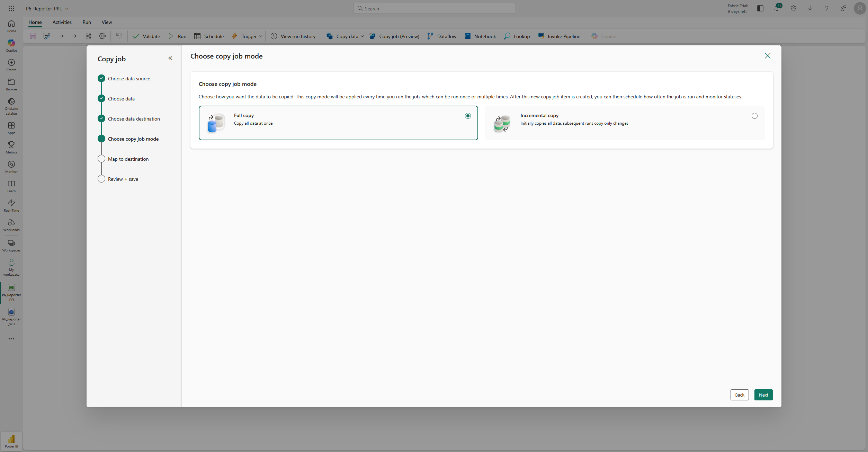The width and height of the screenshot is (868, 452).
Task: Click the Back button
Action: pyautogui.click(x=740, y=395)
